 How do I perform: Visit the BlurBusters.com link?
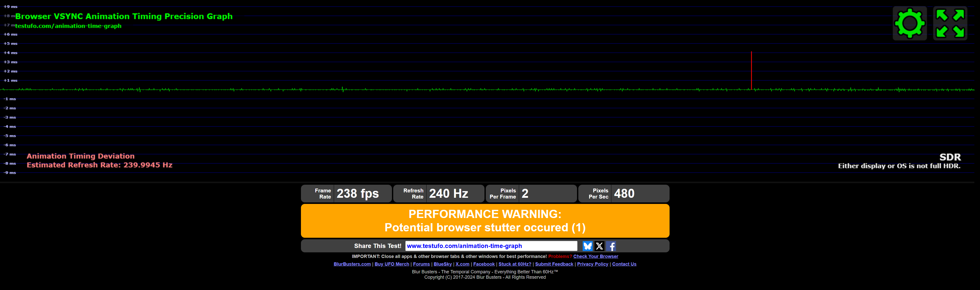352,264
